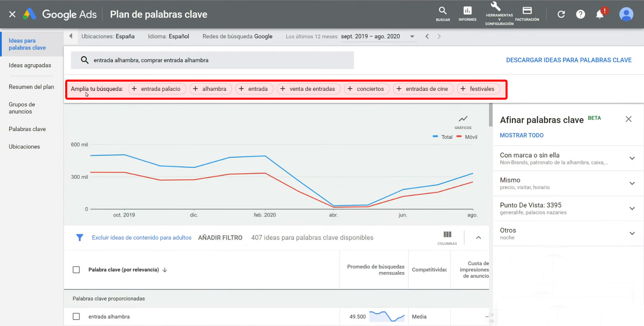Close the Afinar palabras clave panel
The height and width of the screenshot is (326, 644).
(629, 119)
